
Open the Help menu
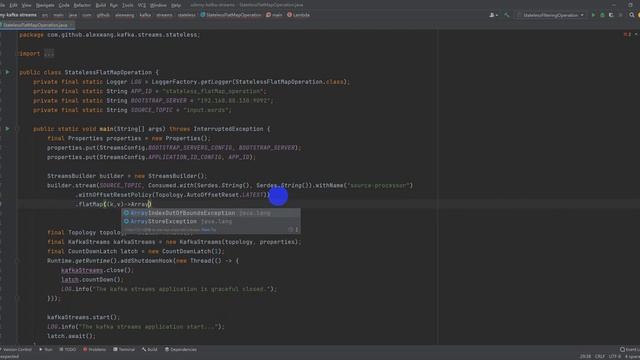176,5
